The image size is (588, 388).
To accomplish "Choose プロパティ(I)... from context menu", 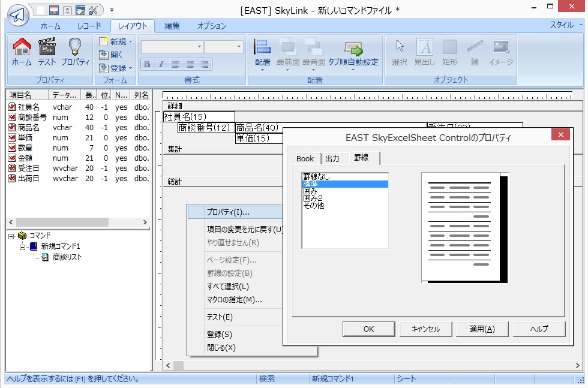I will pyautogui.click(x=235, y=212).
